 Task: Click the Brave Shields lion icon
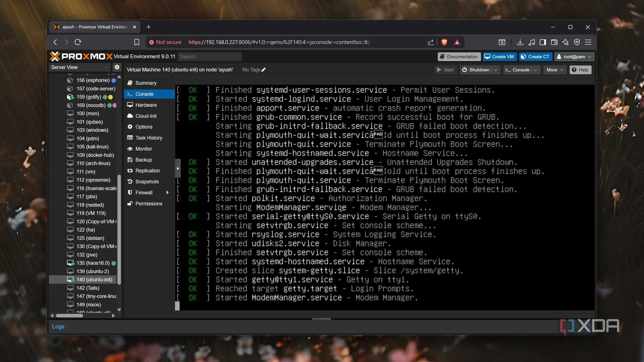coord(444,42)
